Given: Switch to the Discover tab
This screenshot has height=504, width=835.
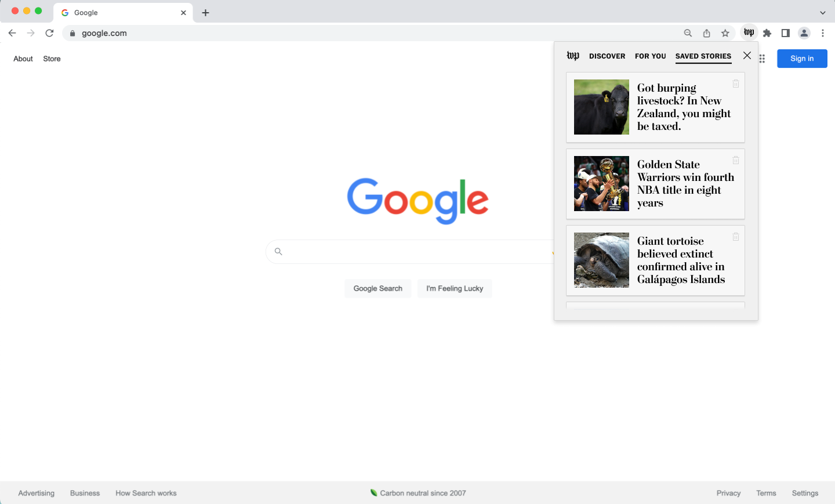Looking at the screenshot, I should 607,56.
